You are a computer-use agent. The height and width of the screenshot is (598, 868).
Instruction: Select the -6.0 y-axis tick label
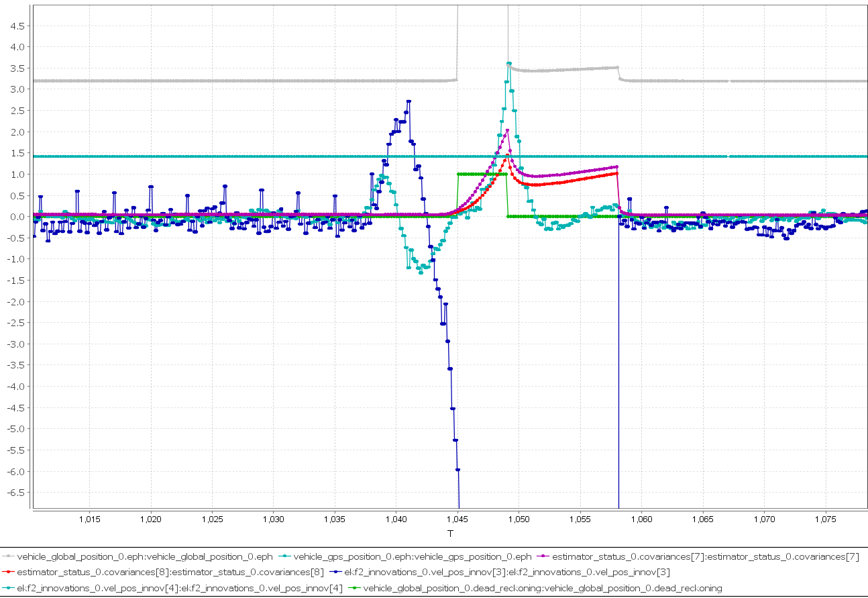coord(17,472)
